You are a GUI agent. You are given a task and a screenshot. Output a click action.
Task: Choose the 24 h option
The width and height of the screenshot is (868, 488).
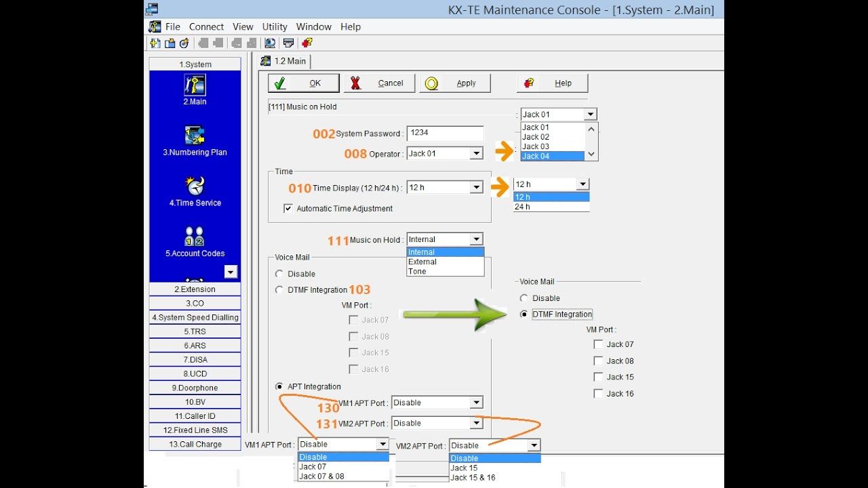point(551,207)
